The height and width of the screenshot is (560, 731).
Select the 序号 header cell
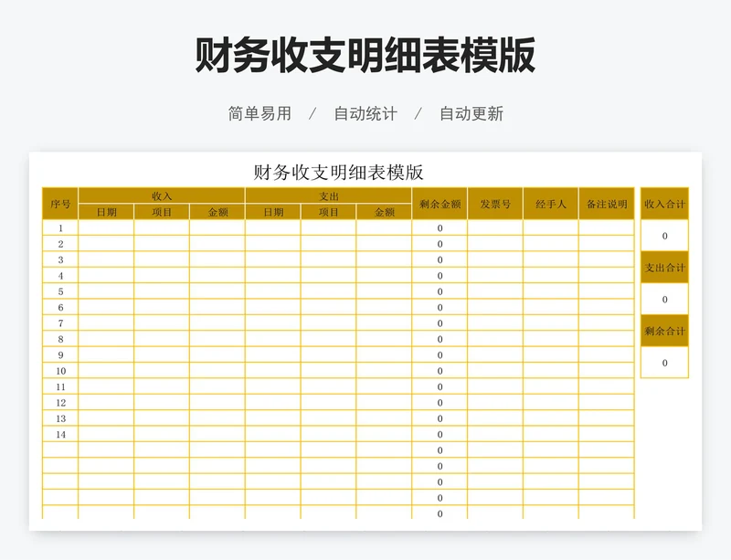click(x=60, y=204)
